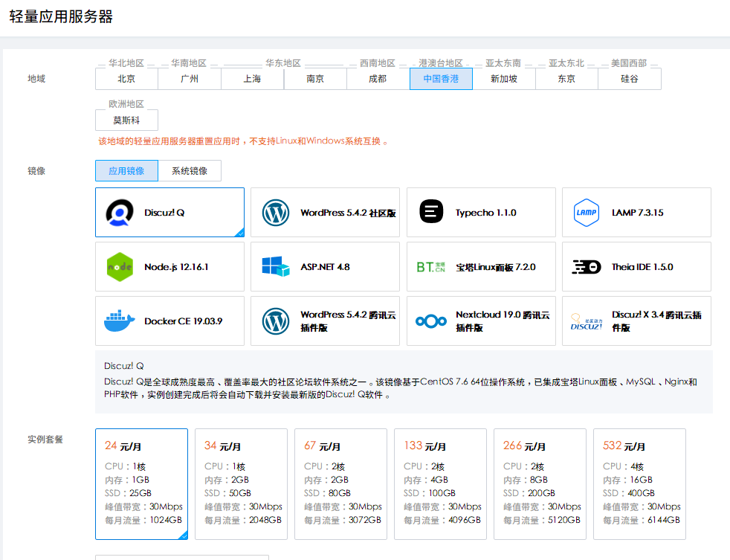This screenshot has width=730, height=560.
Task: Select the 南京 region
Action: [315, 79]
